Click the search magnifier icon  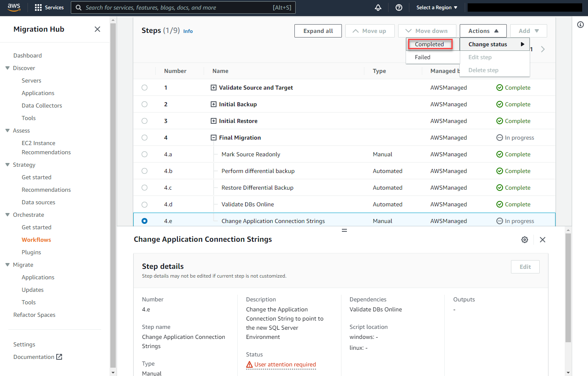(x=78, y=8)
